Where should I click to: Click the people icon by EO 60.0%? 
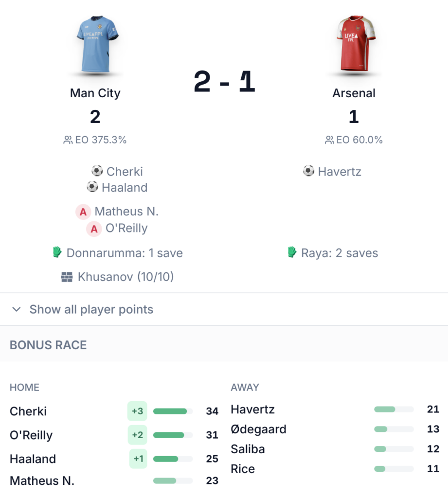click(x=329, y=140)
